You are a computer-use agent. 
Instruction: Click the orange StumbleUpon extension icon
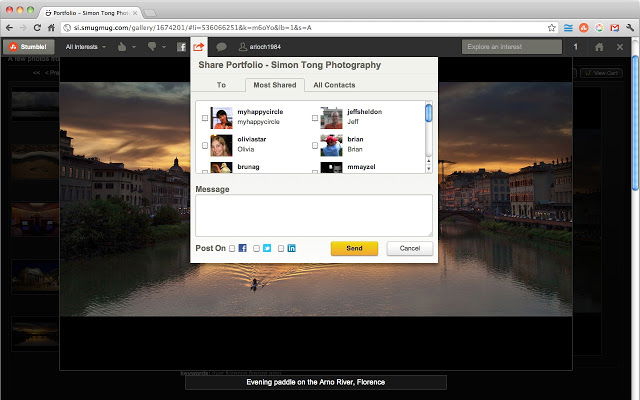(584, 28)
